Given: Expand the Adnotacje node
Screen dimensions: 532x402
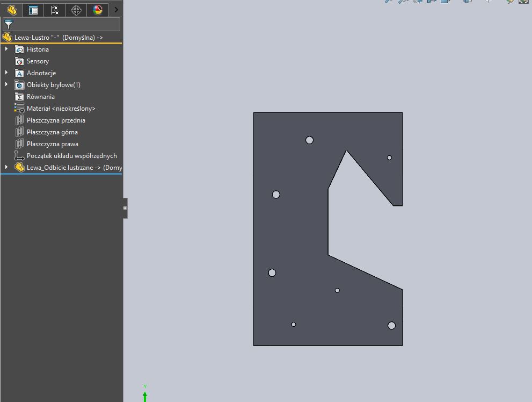Looking at the screenshot, I should coord(6,73).
